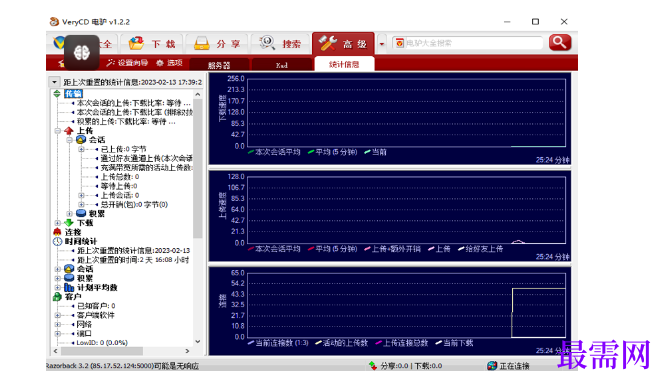
Task: Expand the 已上传:0 字节 node
Action: [x=81, y=149]
